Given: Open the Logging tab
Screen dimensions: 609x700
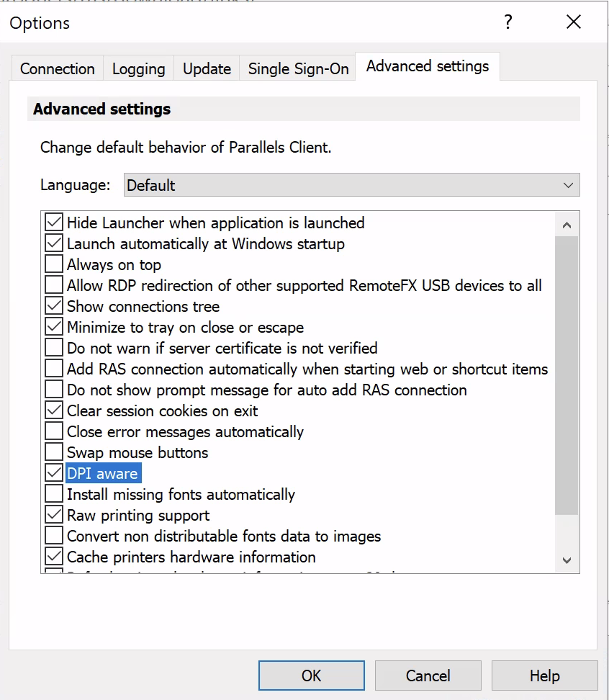Looking at the screenshot, I should [x=138, y=68].
